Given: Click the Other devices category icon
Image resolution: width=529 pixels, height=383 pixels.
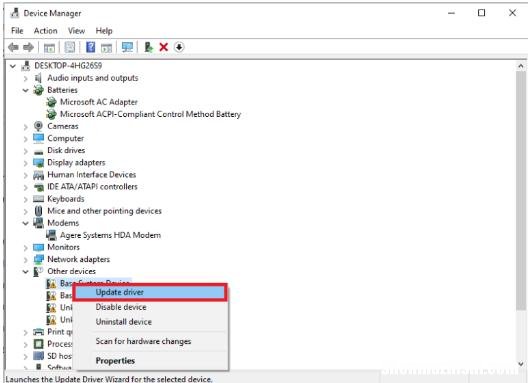Looking at the screenshot, I should coord(38,272).
